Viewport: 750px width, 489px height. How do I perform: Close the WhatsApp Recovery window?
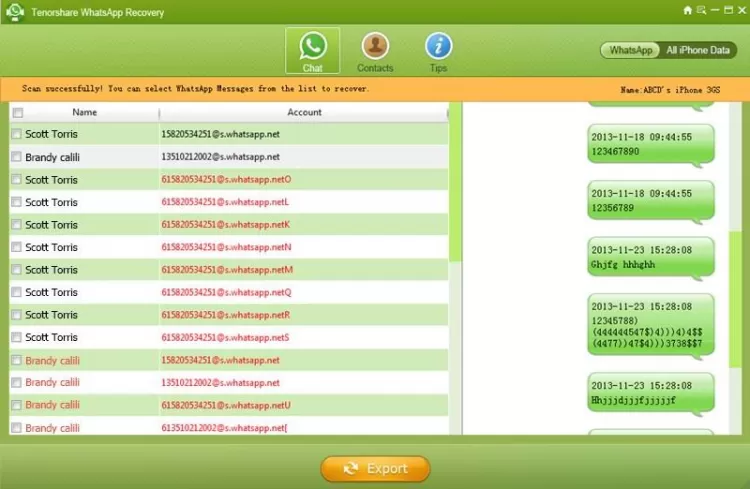(x=742, y=10)
